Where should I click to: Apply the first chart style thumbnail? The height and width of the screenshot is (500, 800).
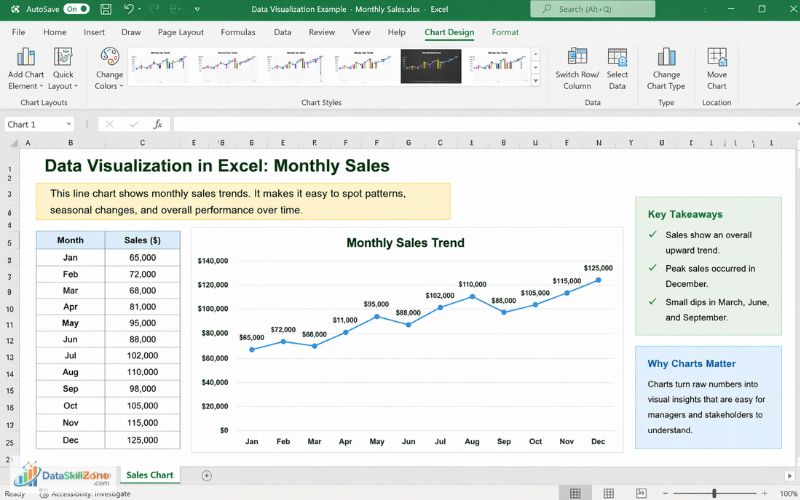159,66
